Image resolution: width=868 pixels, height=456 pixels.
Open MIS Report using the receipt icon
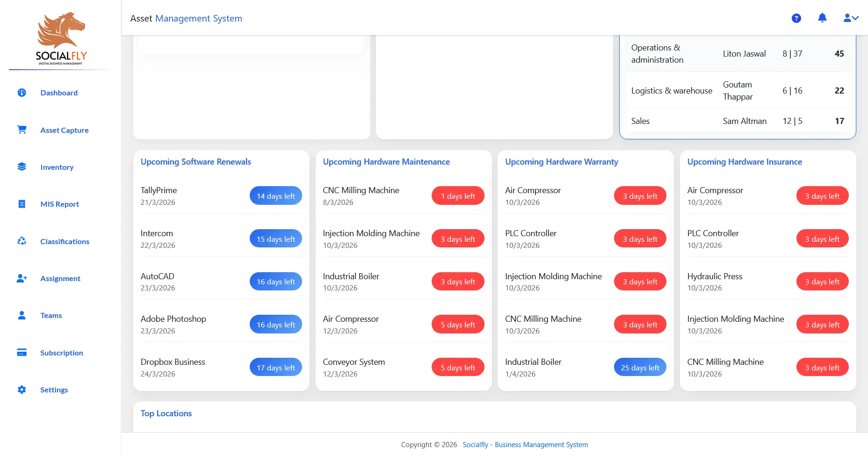(22, 203)
